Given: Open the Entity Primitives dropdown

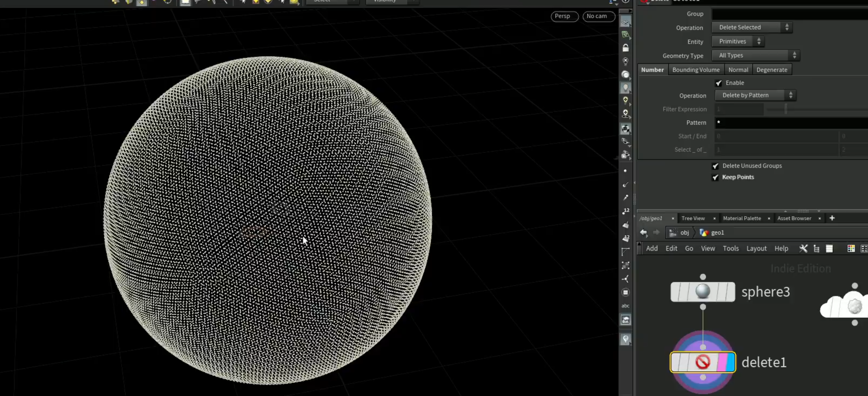Looking at the screenshot, I should point(737,41).
